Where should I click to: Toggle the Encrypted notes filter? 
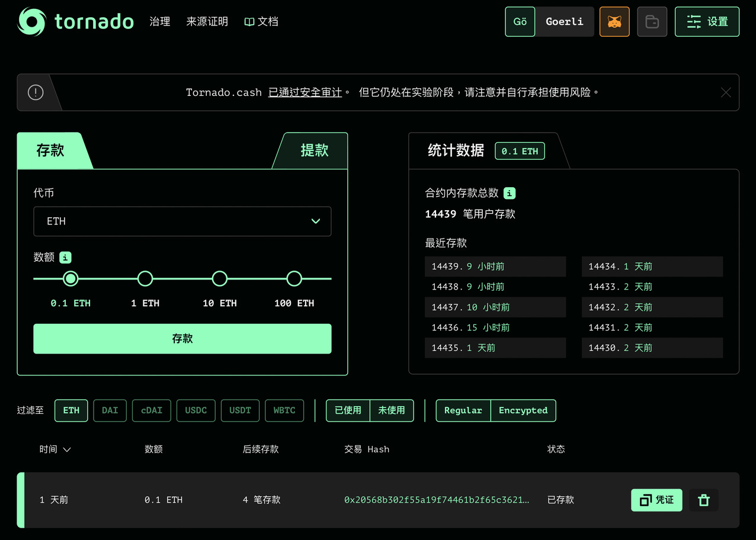click(523, 410)
